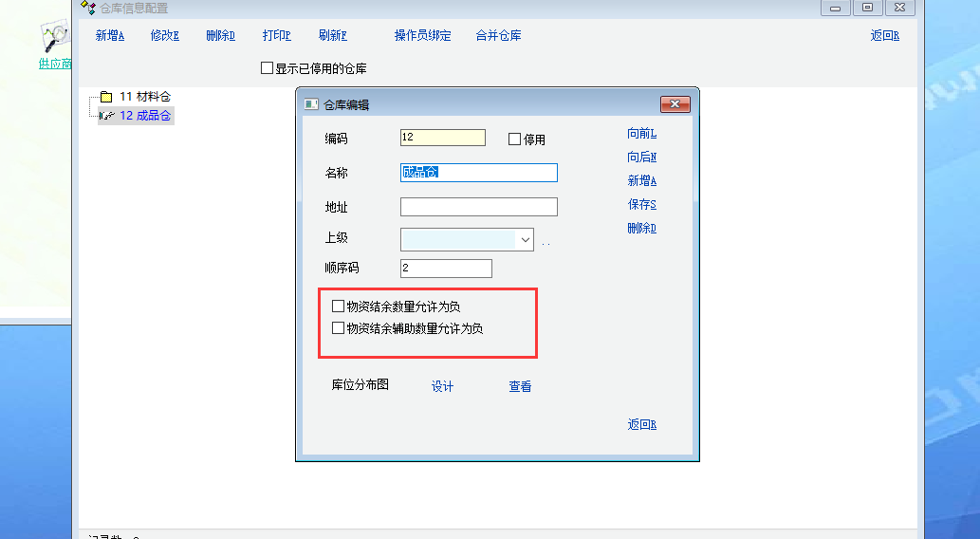The image size is (980, 539).
Task: Check 物资结余数量允许为负 option
Action: click(x=338, y=307)
